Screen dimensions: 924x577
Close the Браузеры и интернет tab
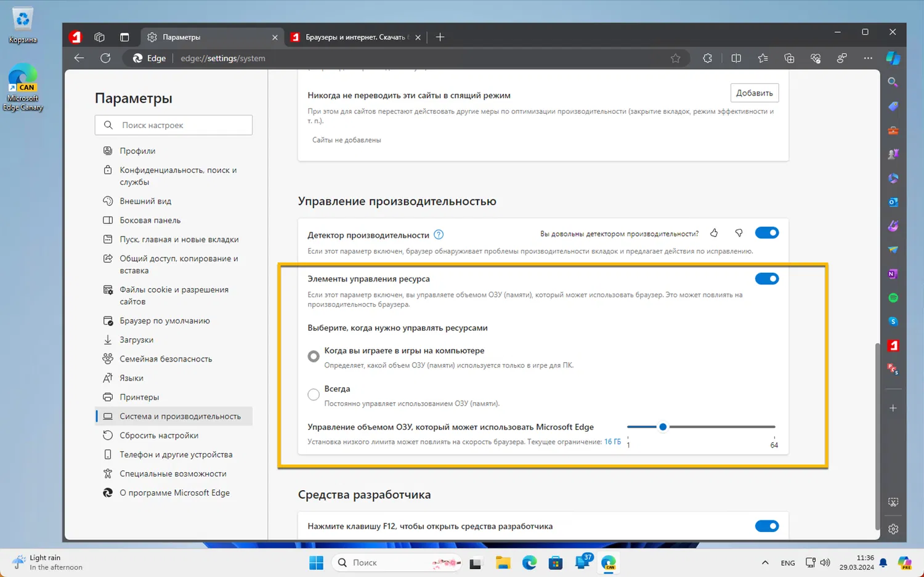tap(418, 38)
